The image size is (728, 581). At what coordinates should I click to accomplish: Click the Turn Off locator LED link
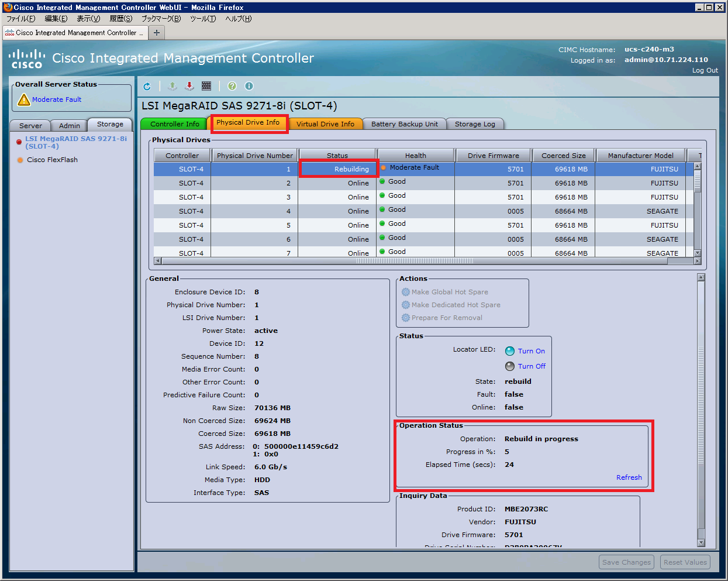[x=532, y=366]
